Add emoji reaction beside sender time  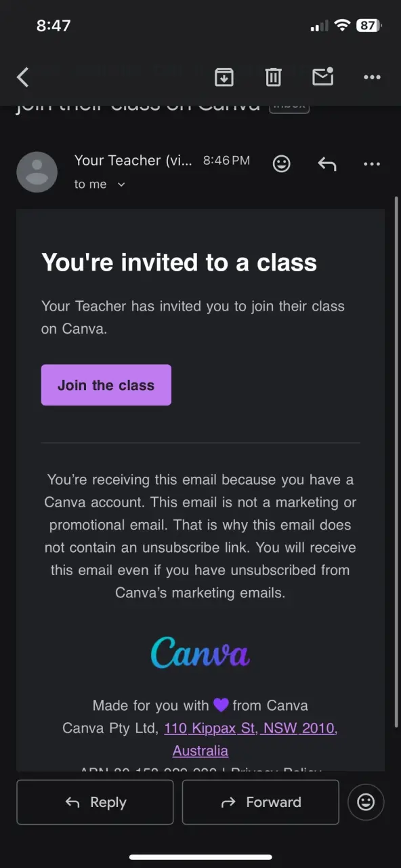(281, 163)
